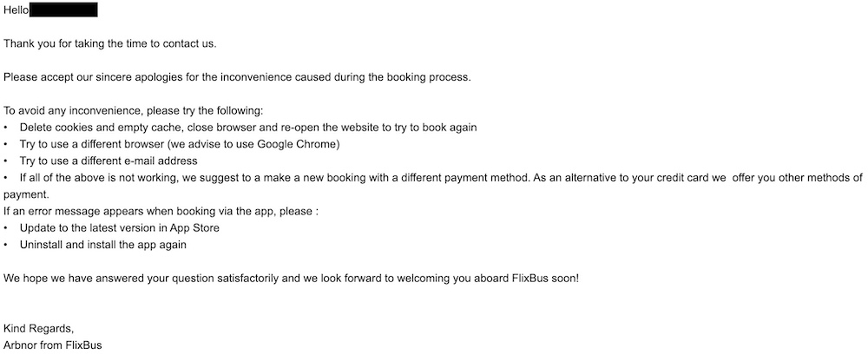Click the "Uninstall and install the app again" line
The image size is (868, 355).
click(103, 245)
